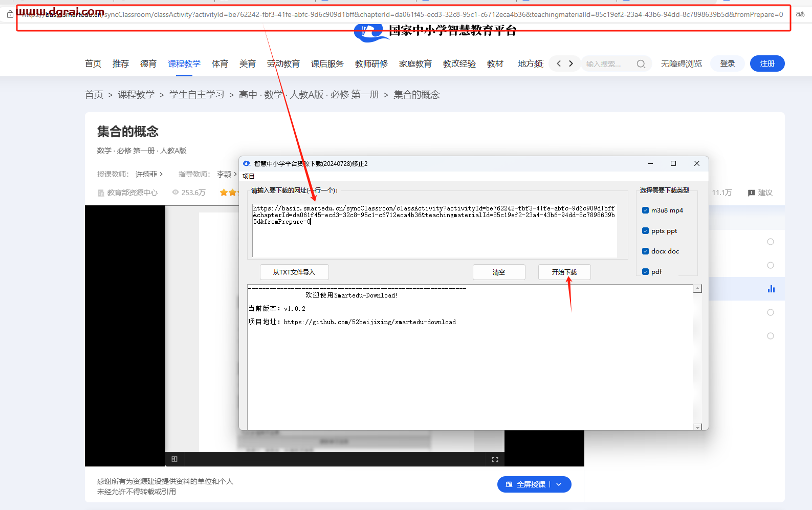Viewport: 812px width, 510px height.
Task: Toggle the docx doc checkbox
Action: point(645,251)
